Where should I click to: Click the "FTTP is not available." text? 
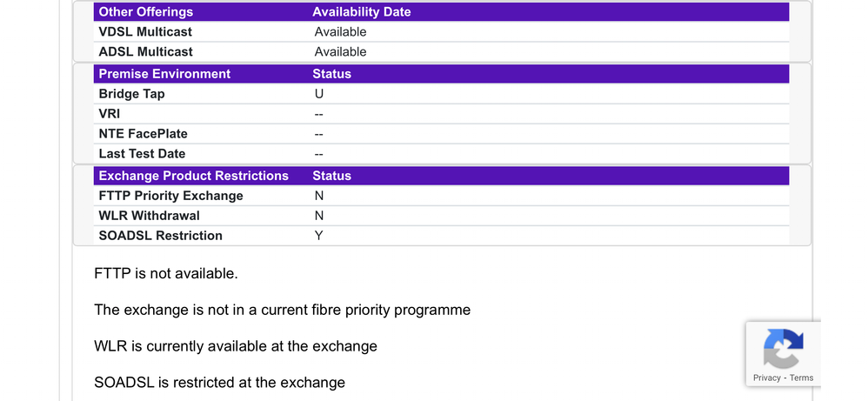165,274
